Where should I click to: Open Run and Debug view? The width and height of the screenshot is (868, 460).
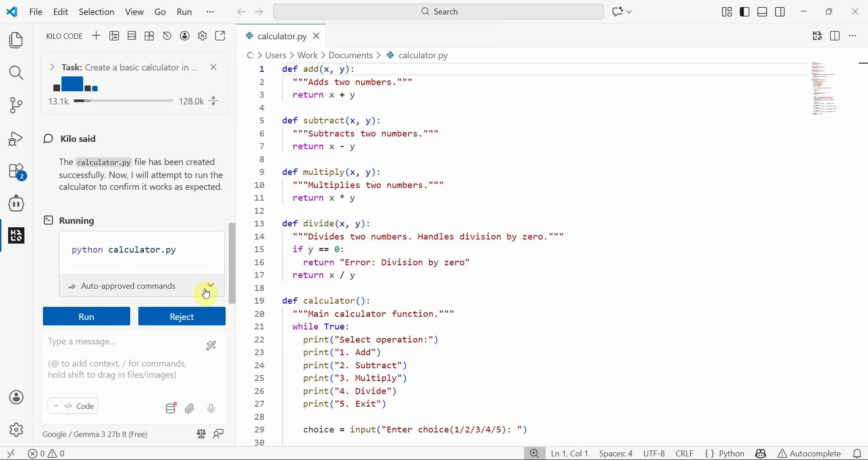tap(16, 139)
